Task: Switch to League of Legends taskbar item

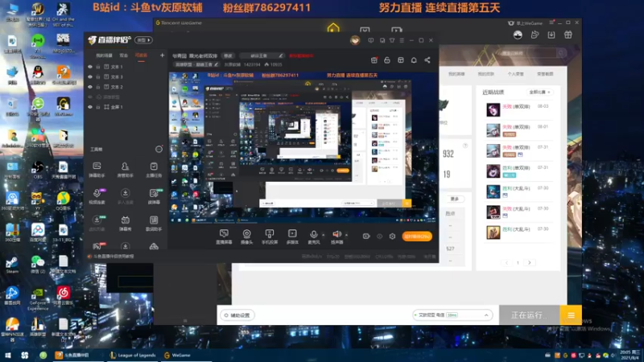Action: coord(133,356)
